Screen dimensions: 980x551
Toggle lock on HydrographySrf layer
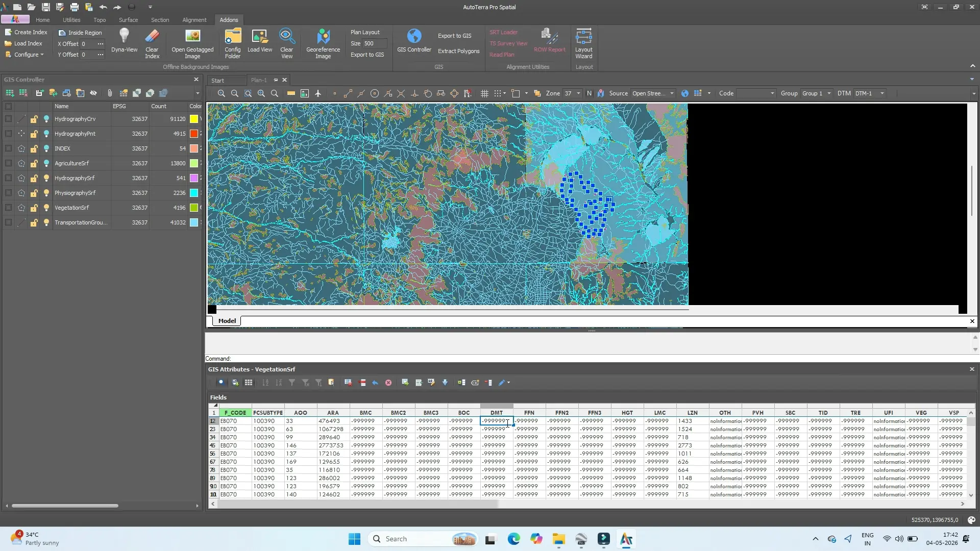pyautogui.click(x=34, y=178)
